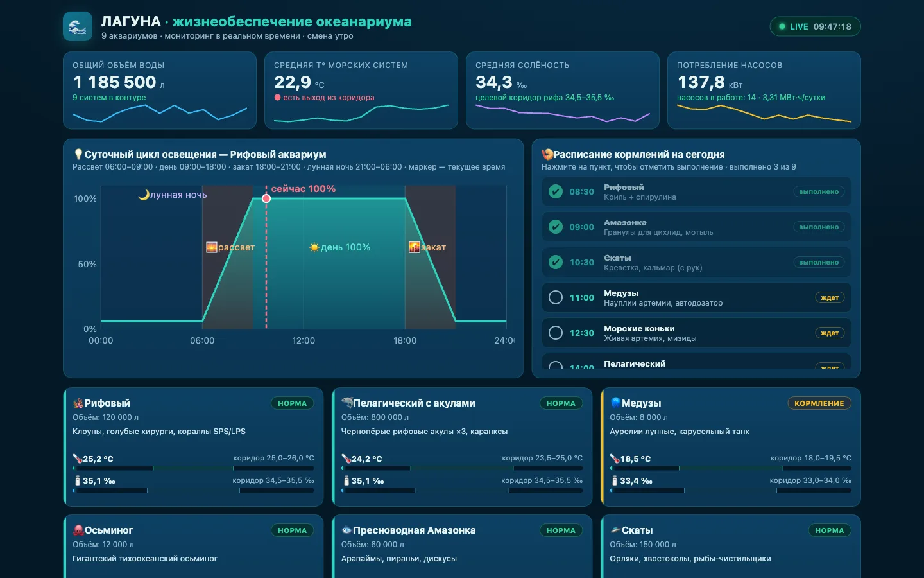Image resolution: width=924 pixels, height=578 pixels.
Task: Click the thermometer icon beside 18,5 °C
Action: click(615, 459)
